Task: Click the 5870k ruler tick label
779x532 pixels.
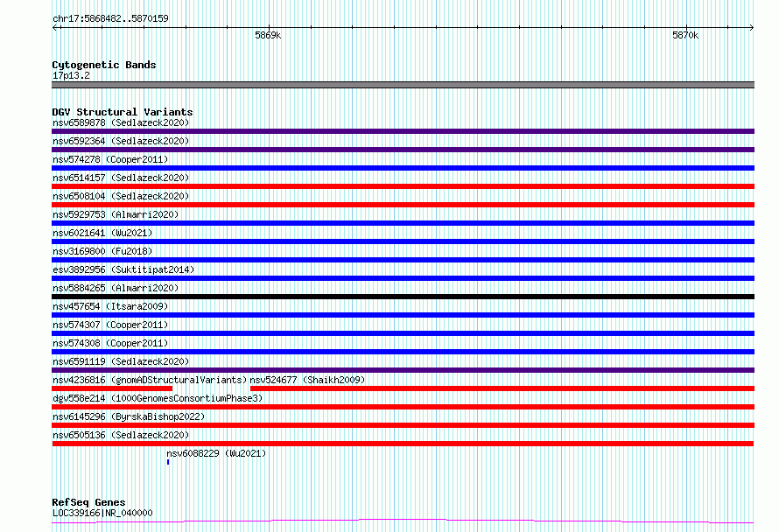Action: [x=685, y=35]
